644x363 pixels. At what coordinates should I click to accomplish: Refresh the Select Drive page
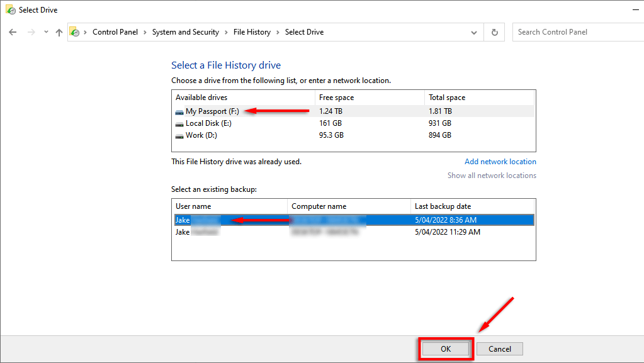pos(495,32)
